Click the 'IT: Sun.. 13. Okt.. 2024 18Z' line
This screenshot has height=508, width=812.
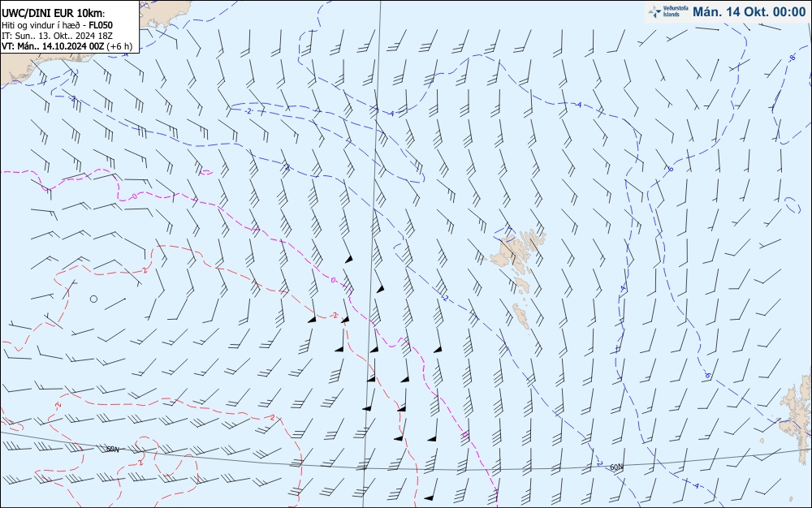(57, 36)
